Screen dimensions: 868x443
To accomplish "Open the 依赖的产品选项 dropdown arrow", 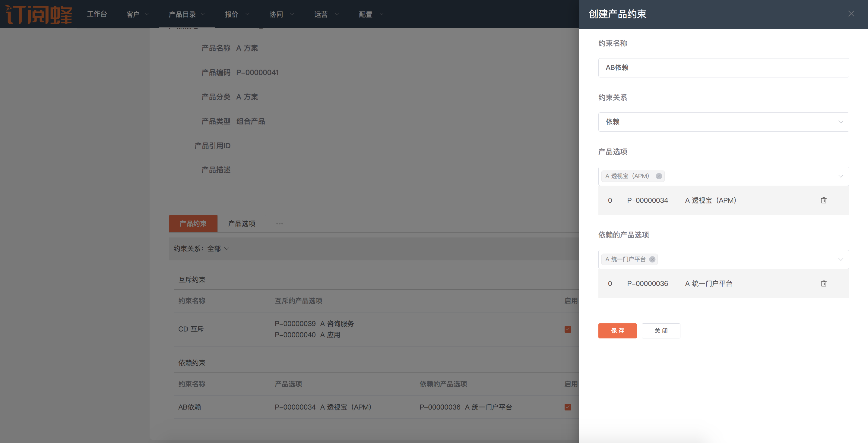I will (840, 259).
